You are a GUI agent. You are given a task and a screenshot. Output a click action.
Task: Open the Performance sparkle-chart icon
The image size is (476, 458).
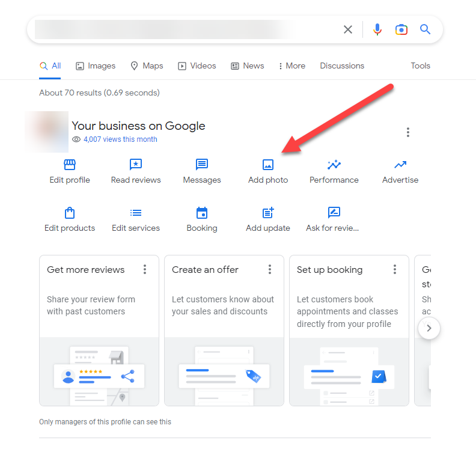[x=334, y=165]
